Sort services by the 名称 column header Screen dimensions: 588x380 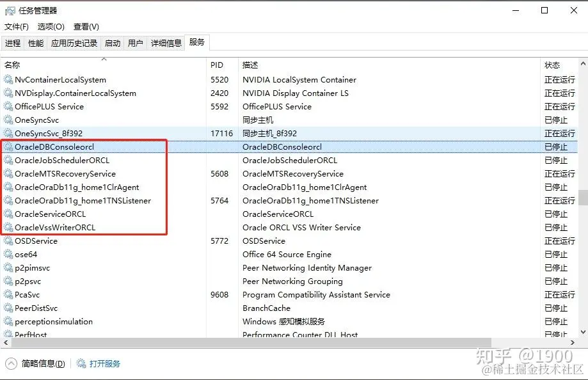click(x=103, y=65)
